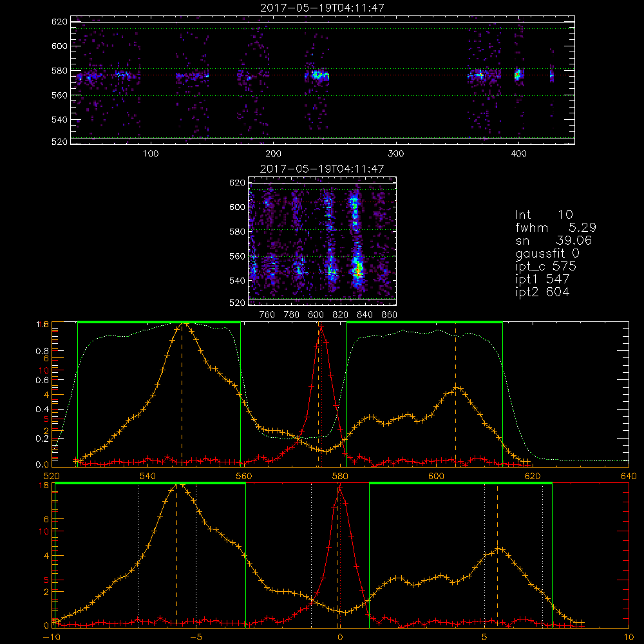The width and height of the screenshot is (644, 644).
Task: Click the red peak apex at 0 in bottom plot
Action: click(x=339, y=488)
